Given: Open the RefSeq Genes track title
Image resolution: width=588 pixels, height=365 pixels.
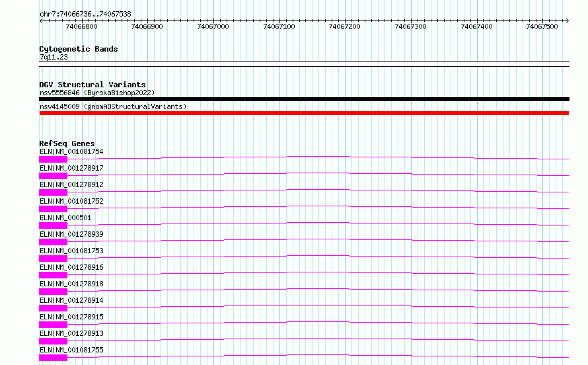Looking at the screenshot, I should pyautogui.click(x=67, y=143).
